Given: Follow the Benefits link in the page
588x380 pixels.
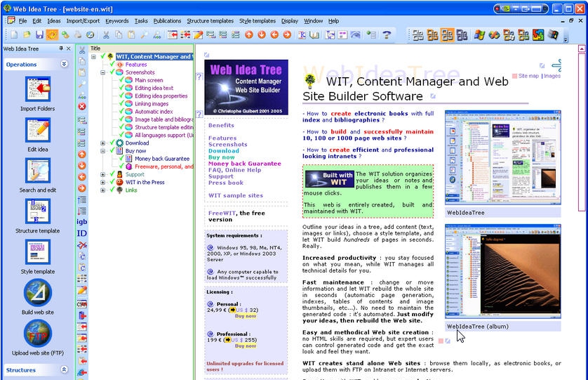Looking at the screenshot, I should point(221,126).
